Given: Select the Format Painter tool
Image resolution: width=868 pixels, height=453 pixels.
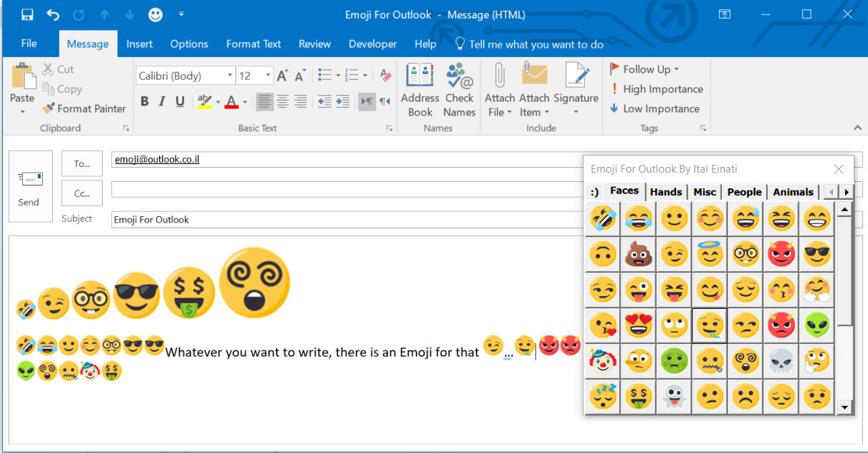Looking at the screenshot, I should pos(84,108).
